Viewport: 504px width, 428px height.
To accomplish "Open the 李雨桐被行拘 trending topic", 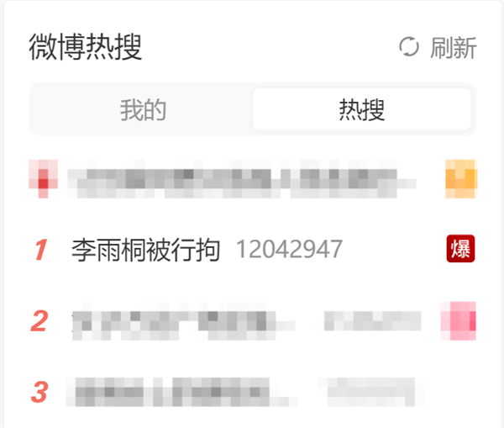I will 146,250.
